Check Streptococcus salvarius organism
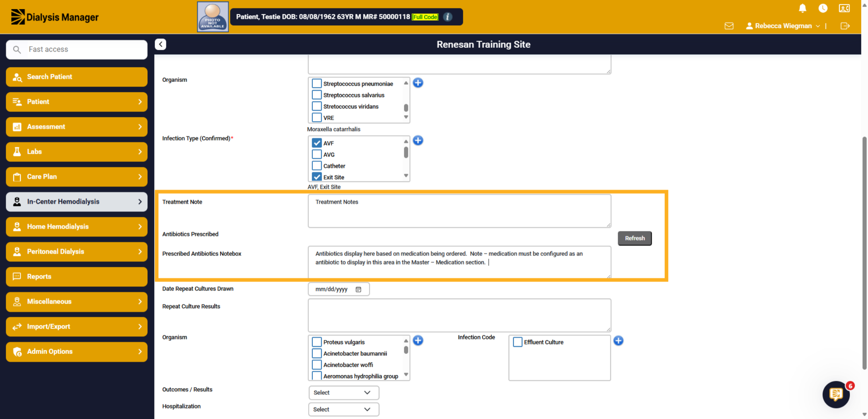868x419 pixels. (317, 95)
